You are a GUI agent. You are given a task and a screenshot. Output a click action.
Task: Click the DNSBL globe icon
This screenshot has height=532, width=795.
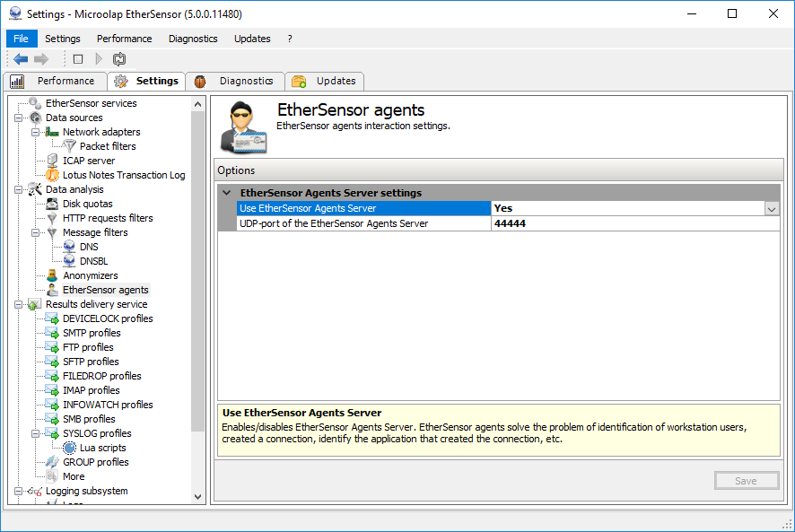[x=69, y=261]
